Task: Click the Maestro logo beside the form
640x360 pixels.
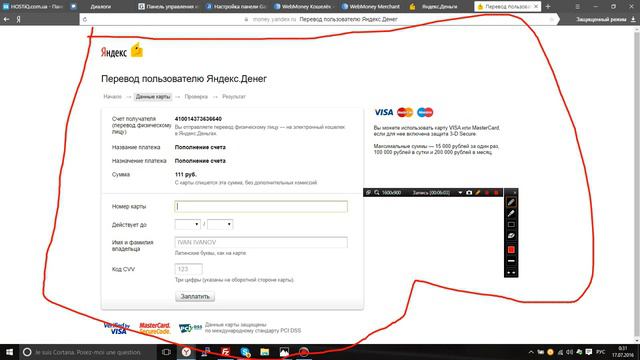Action: [x=425, y=112]
